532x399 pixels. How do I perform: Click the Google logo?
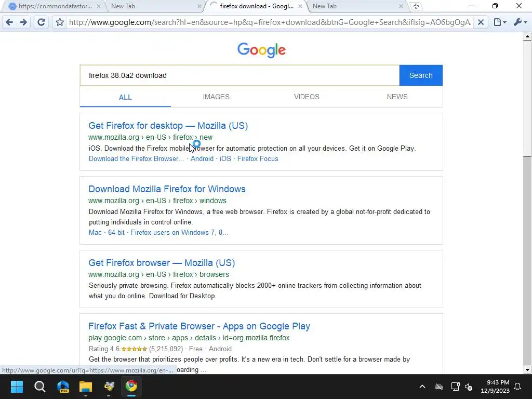pos(261,50)
